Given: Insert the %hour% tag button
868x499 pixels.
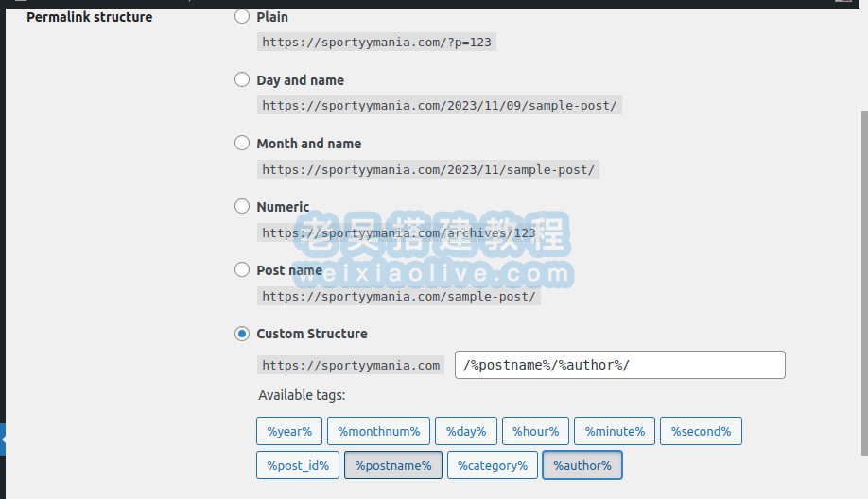Looking at the screenshot, I should [535, 431].
